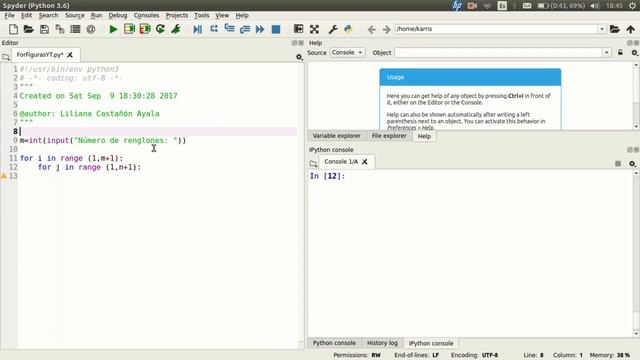This screenshot has width=640, height=360.
Task: Open Source Console dropdown in Help
Action: pyautogui.click(x=347, y=52)
